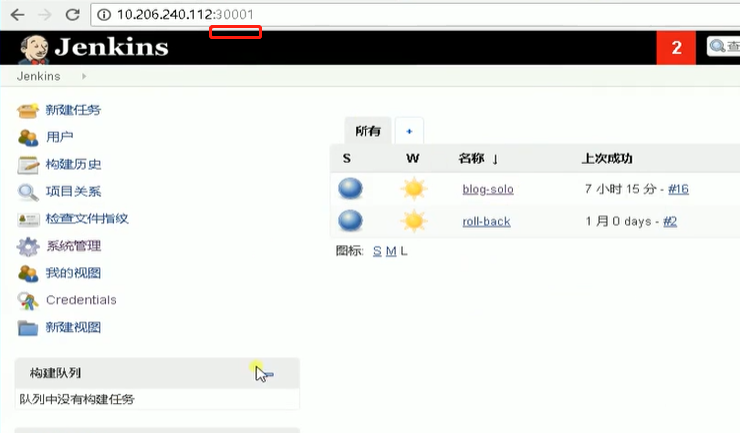Select the 所有 view tab
The image size is (740, 433).
point(368,131)
